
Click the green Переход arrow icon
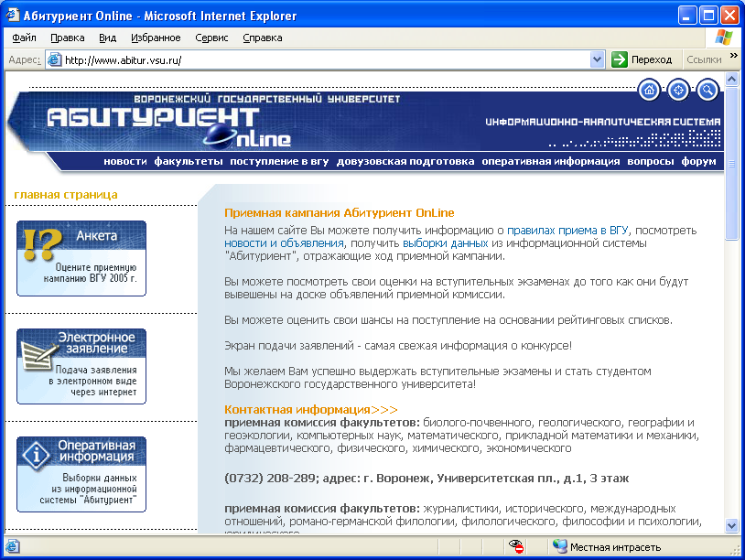click(x=619, y=59)
